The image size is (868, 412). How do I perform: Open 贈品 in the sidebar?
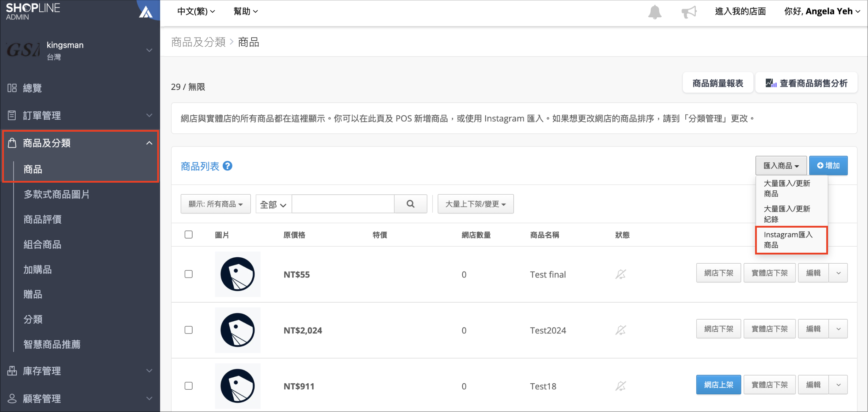(x=33, y=294)
